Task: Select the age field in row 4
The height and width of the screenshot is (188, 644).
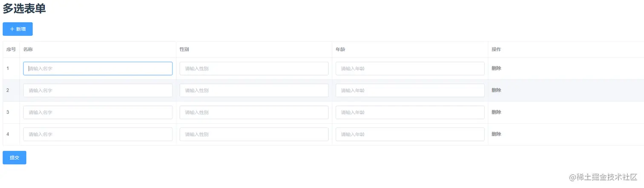Action: point(410,134)
